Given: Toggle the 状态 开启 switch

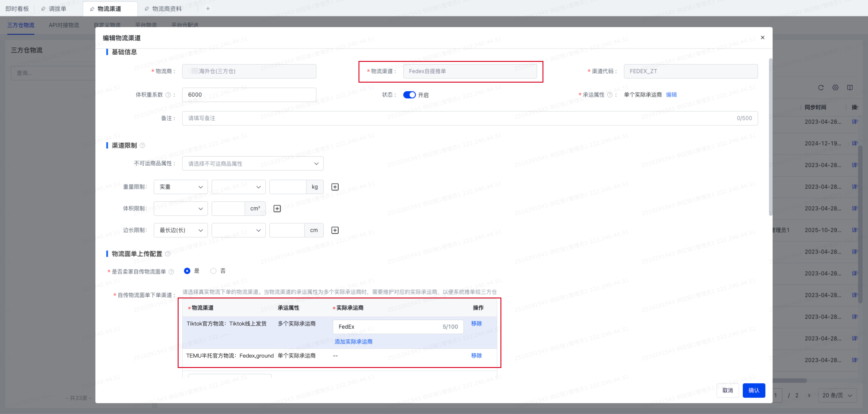Looking at the screenshot, I should coord(409,95).
